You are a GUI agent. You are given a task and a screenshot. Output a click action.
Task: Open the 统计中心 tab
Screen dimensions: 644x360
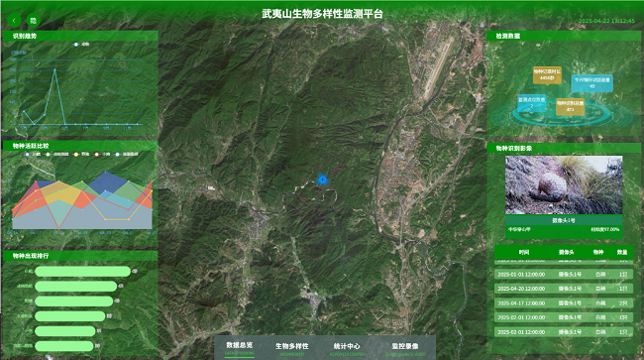point(347,348)
